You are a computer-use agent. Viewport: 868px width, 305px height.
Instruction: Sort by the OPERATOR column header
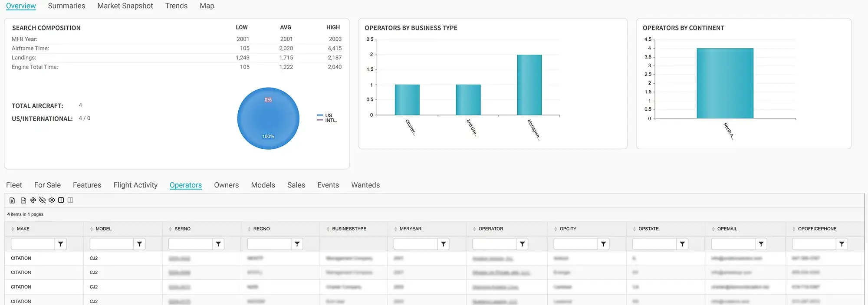pyautogui.click(x=490, y=229)
